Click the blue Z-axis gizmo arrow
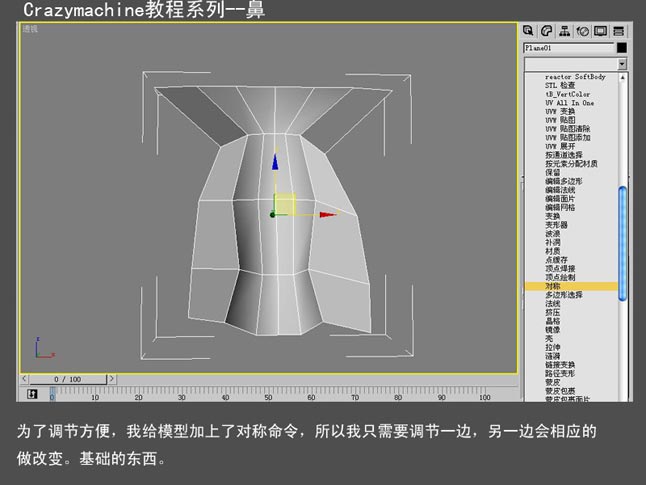 275,162
